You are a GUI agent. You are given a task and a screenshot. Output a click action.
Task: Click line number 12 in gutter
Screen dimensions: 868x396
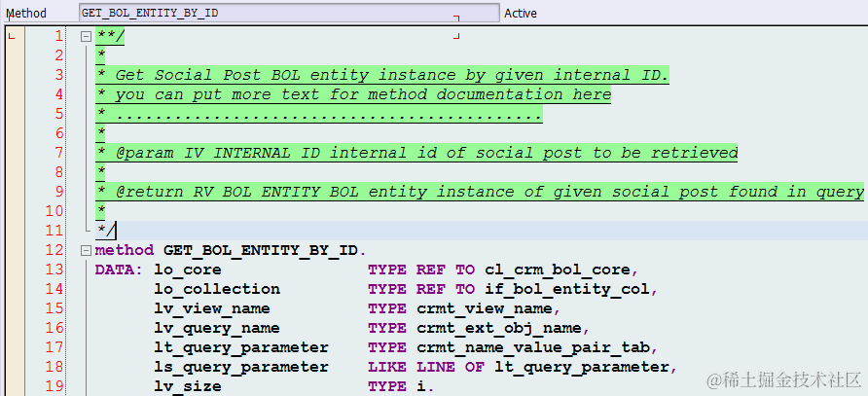[54, 250]
